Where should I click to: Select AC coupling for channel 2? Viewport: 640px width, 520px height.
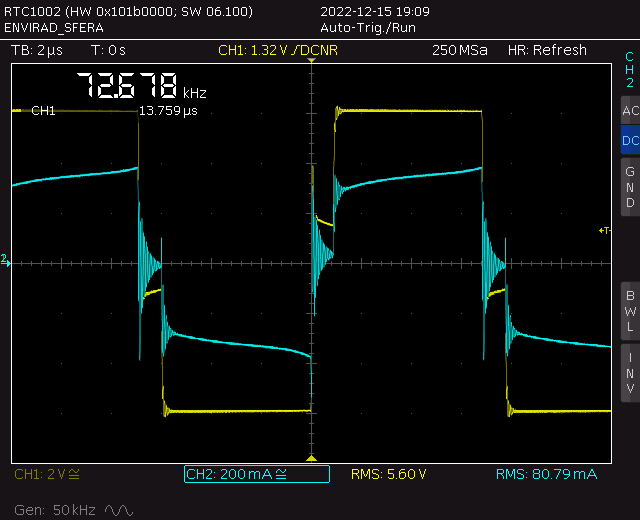(x=630, y=111)
